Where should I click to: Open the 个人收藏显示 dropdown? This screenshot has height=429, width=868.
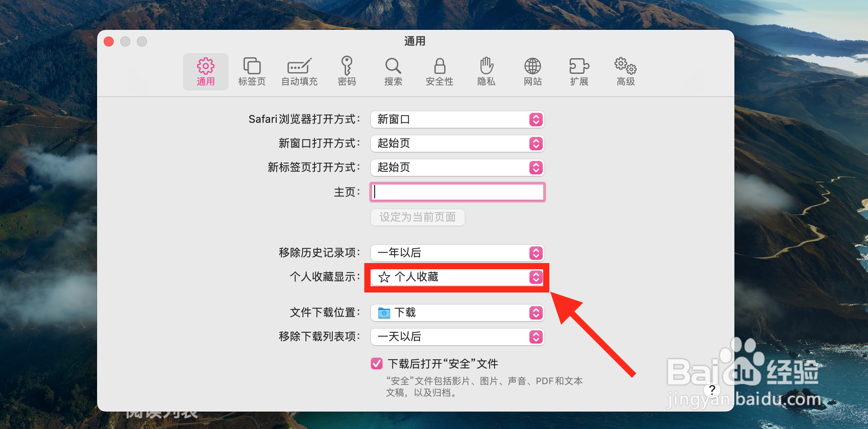click(x=457, y=277)
